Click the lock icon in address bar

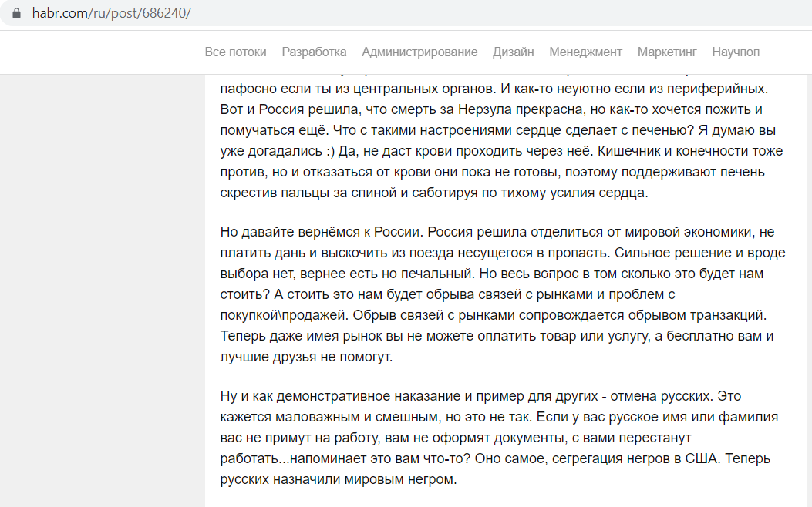click(16, 13)
